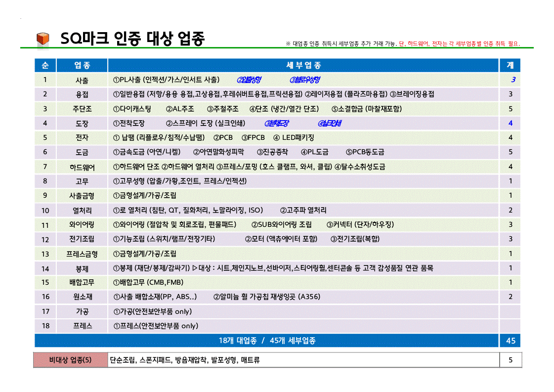Select the '배합고무' category cell
The image size is (554, 392).
82,282
